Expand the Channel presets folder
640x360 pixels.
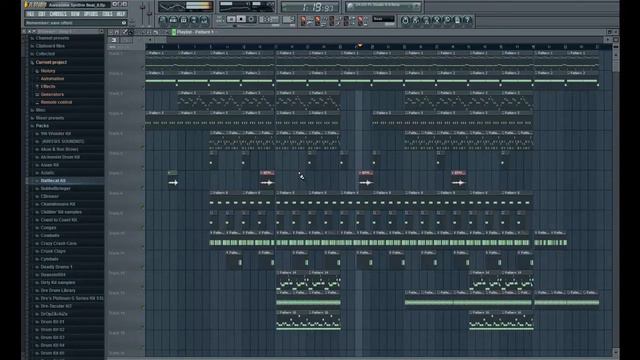click(x=52, y=38)
